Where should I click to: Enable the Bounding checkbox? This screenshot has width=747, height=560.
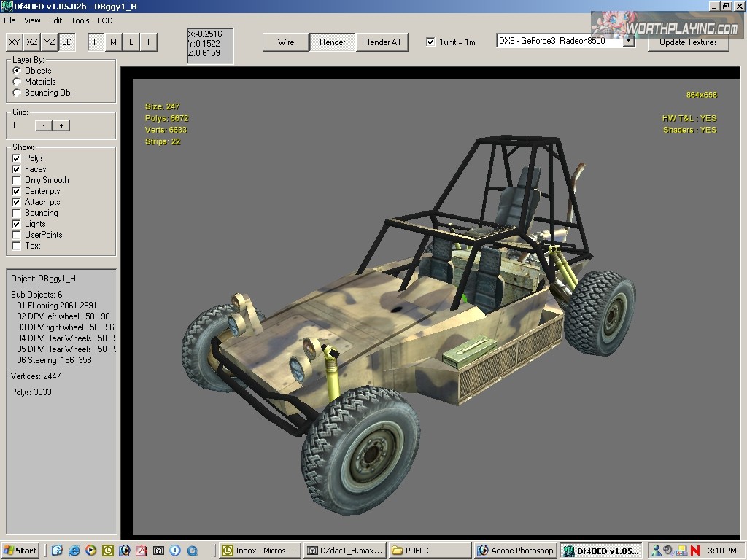point(17,213)
